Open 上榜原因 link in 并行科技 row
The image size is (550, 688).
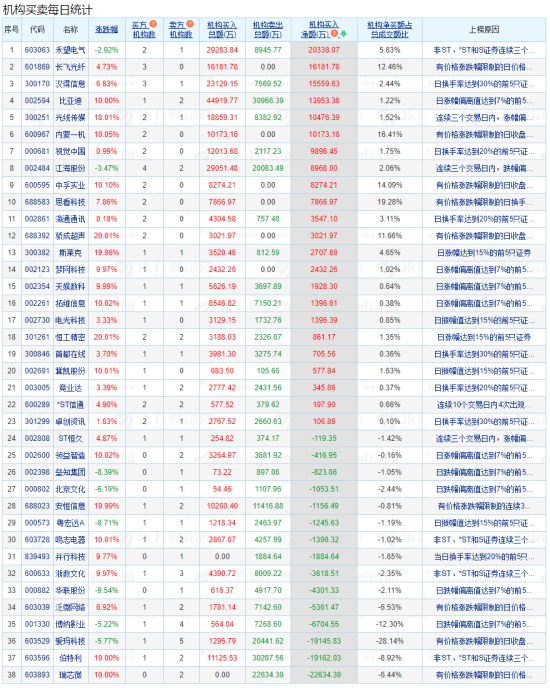coord(484,557)
